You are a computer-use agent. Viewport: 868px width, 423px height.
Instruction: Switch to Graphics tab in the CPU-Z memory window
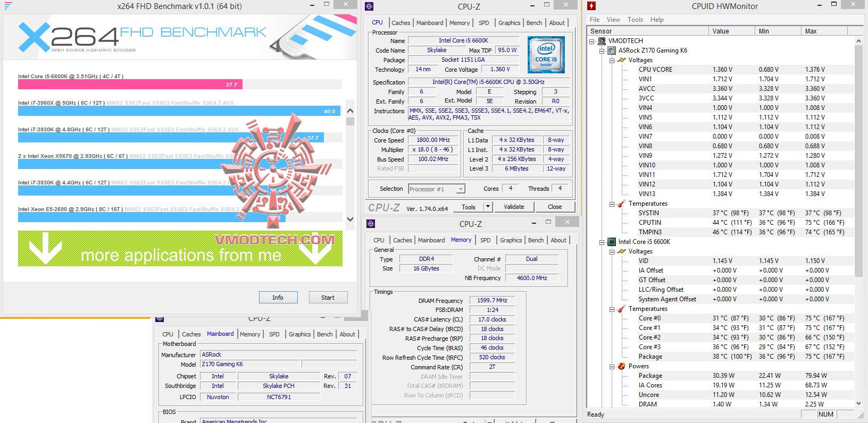(x=511, y=240)
